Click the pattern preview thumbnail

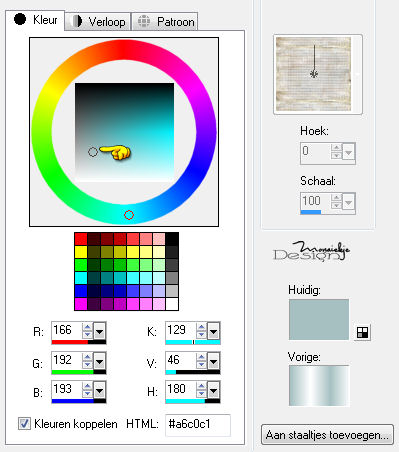(x=314, y=74)
